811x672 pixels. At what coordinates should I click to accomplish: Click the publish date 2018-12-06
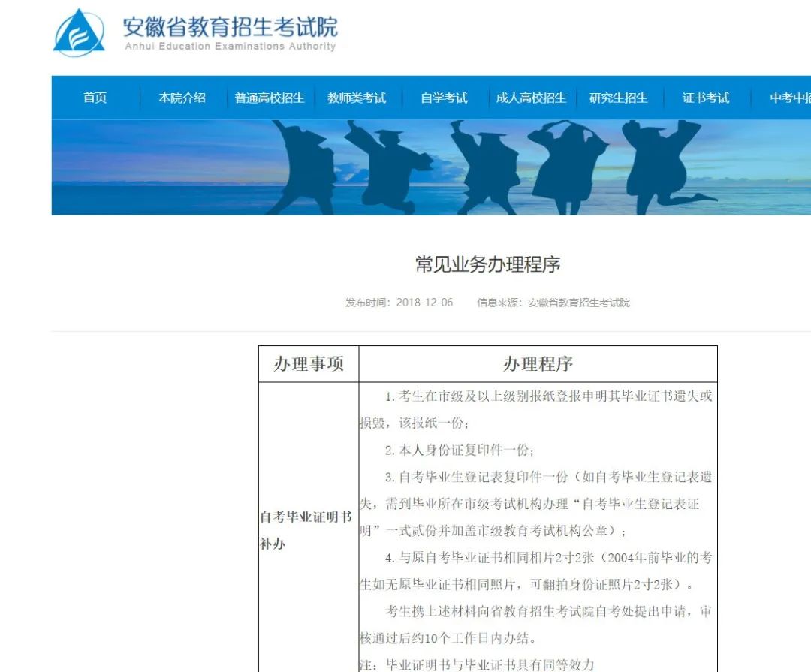pos(424,302)
